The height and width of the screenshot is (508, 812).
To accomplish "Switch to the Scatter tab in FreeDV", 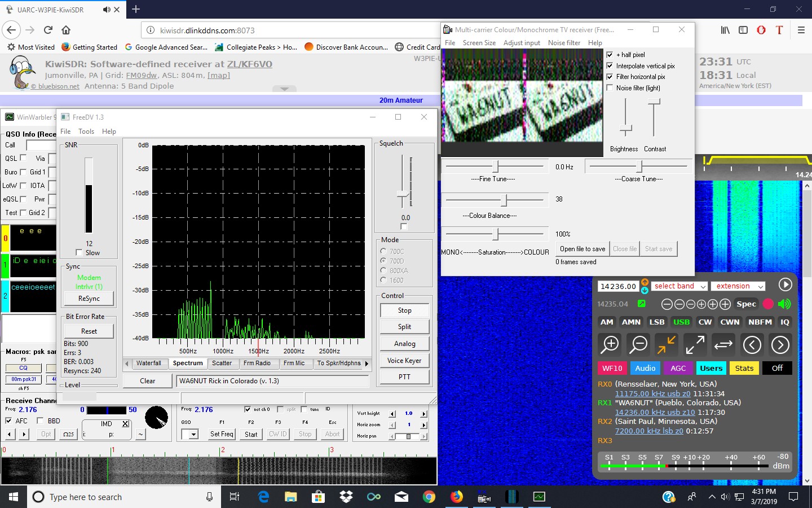I will (222, 364).
